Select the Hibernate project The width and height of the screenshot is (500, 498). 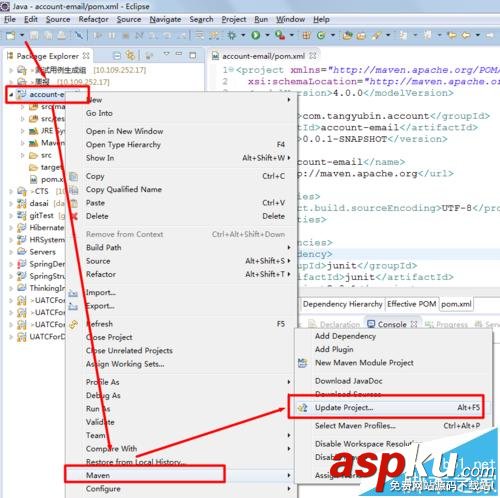tap(41, 228)
